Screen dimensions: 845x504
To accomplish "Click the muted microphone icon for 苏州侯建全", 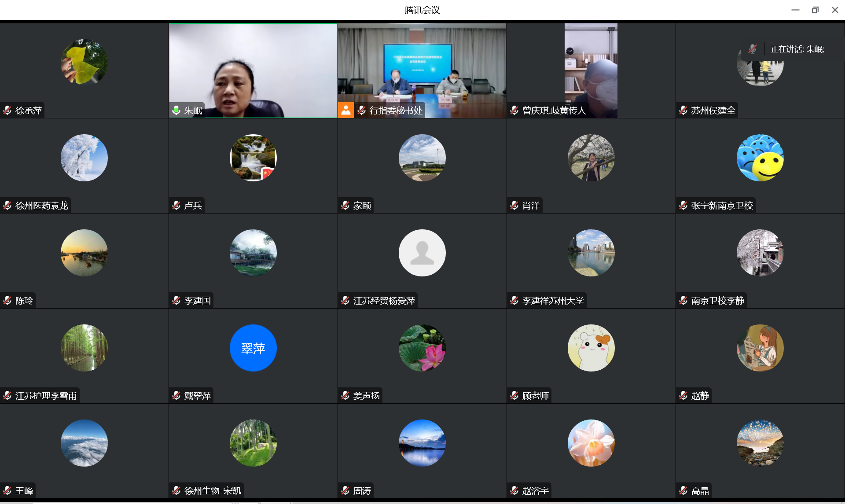I will 683,110.
